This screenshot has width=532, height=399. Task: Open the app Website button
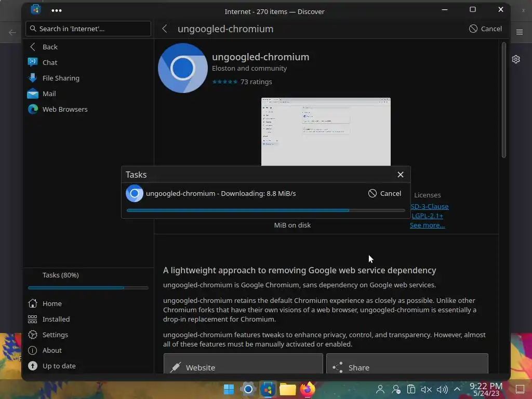pyautogui.click(x=243, y=364)
